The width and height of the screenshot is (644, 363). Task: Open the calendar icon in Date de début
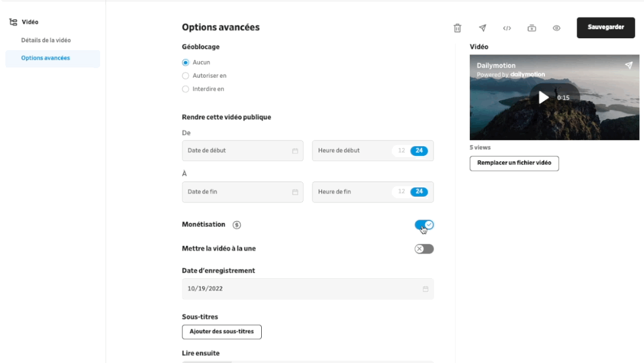click(x=295, y=151)
